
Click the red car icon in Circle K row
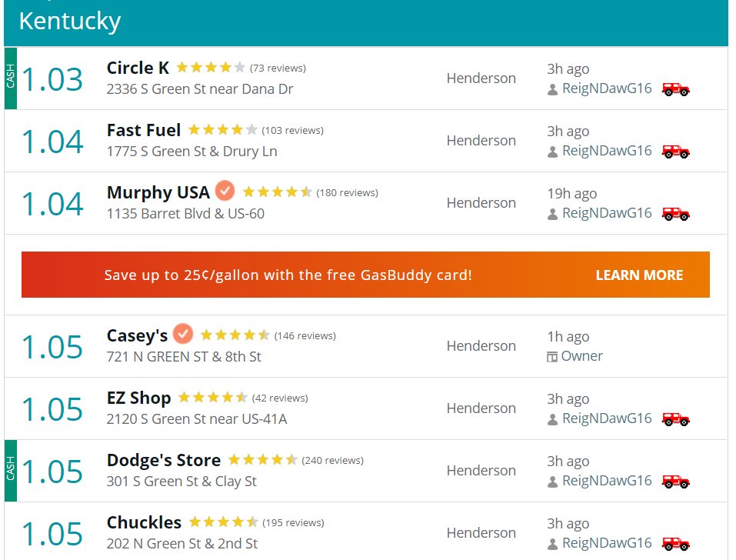(x=675, y=89)
